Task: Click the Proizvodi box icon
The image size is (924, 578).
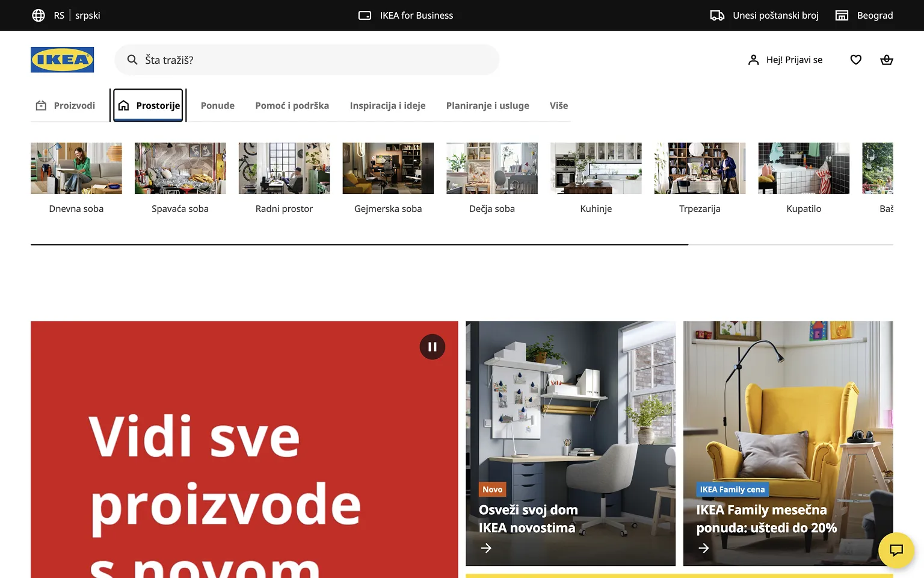Action: pos(41,105)
